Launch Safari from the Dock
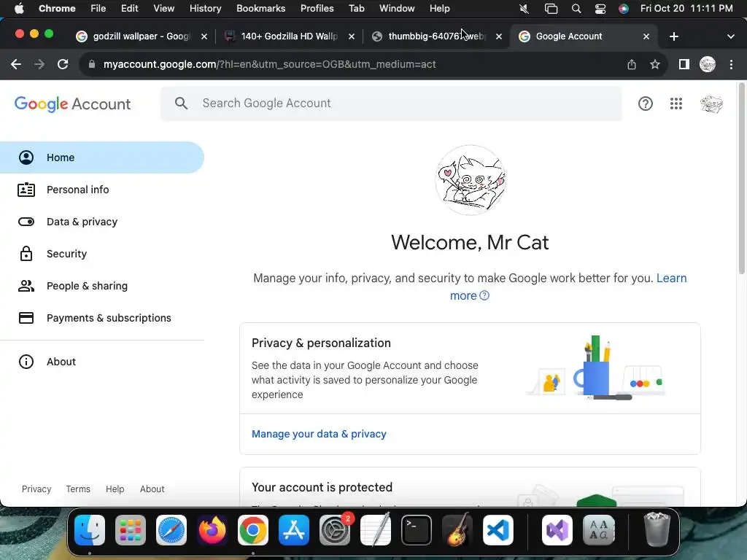747x560 pixels. pyautogui.click(x=171, y=530)
